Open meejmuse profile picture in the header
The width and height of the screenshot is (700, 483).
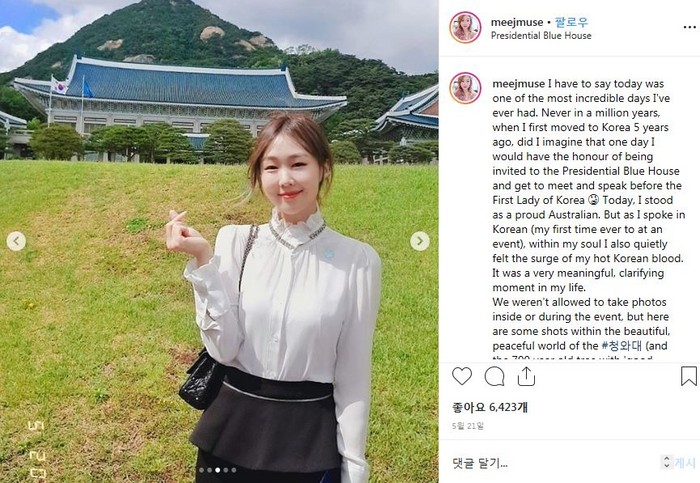465,28
